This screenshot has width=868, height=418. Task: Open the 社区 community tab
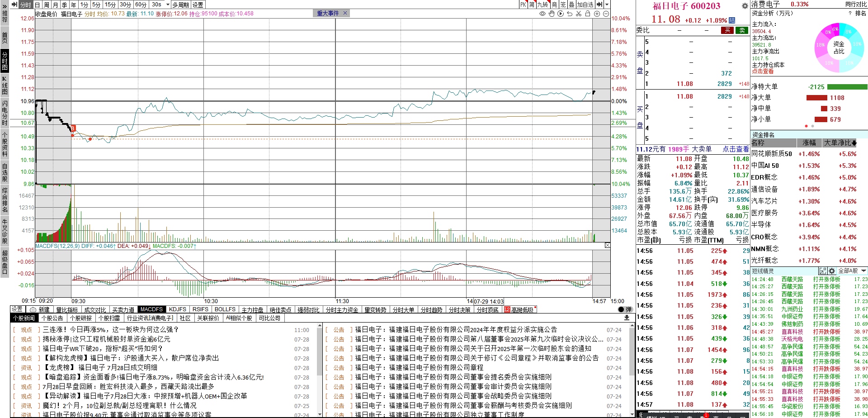click(185, 318)
